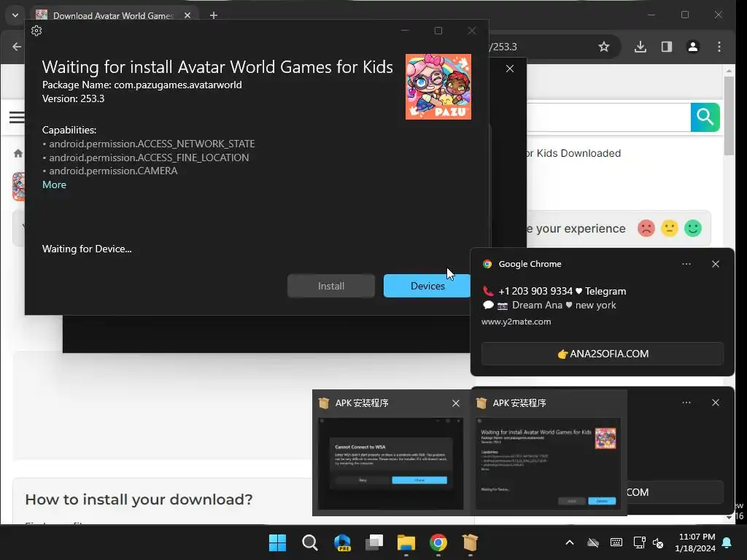Open File Explorer from taskbar
This screenshot has width=747, height=560.
[406, 542]
